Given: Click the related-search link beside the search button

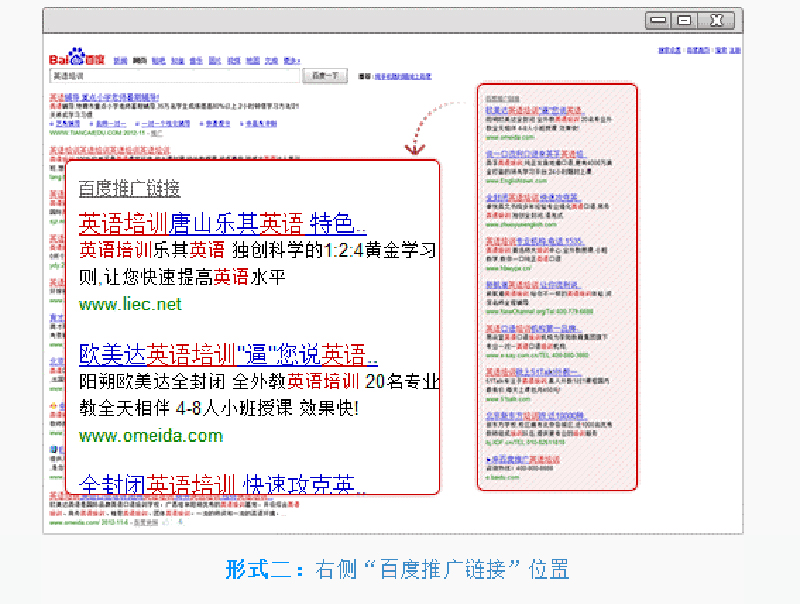Looking at the screenshot, I should pos(403,76).
